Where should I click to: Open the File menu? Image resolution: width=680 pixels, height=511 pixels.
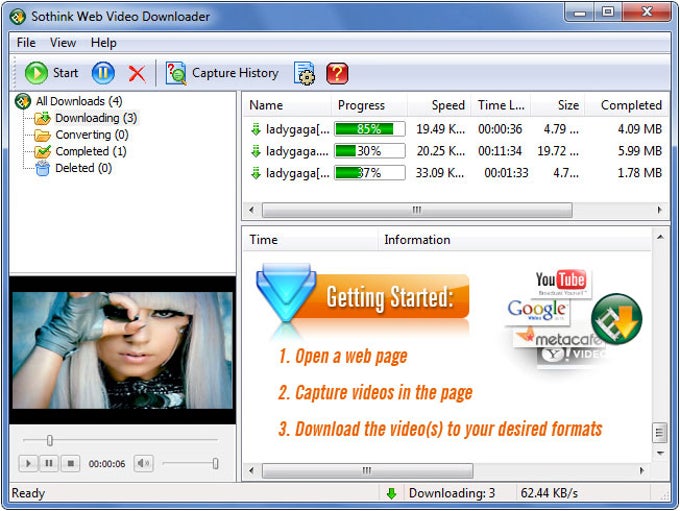click(26, 43)
